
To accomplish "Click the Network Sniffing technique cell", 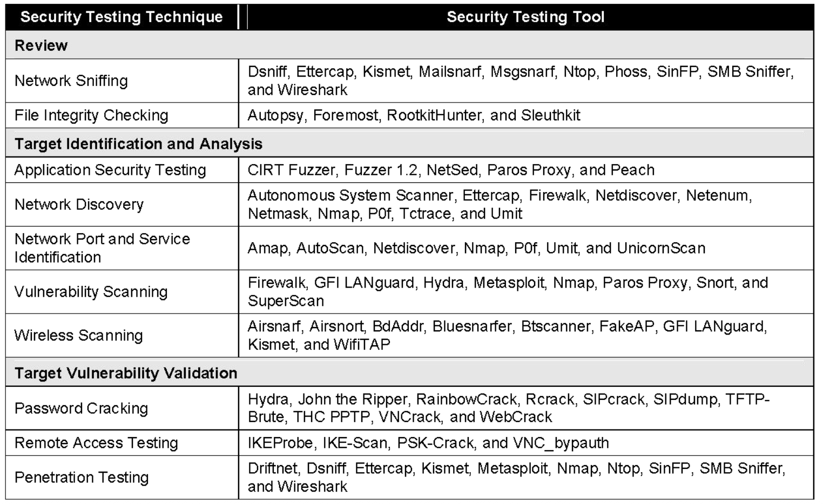I will [x=71, y=81].
